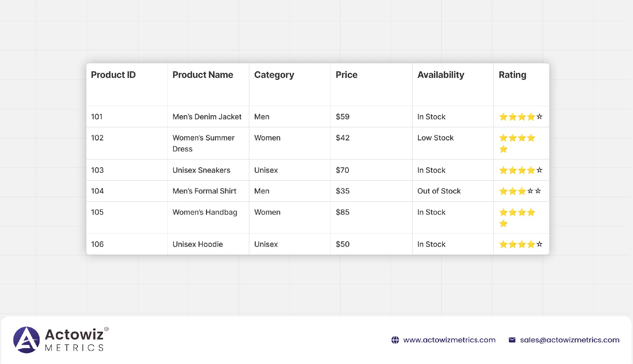633x364 pixels.
Task: Click the Price column header
Action: click(x=347, y=75)
